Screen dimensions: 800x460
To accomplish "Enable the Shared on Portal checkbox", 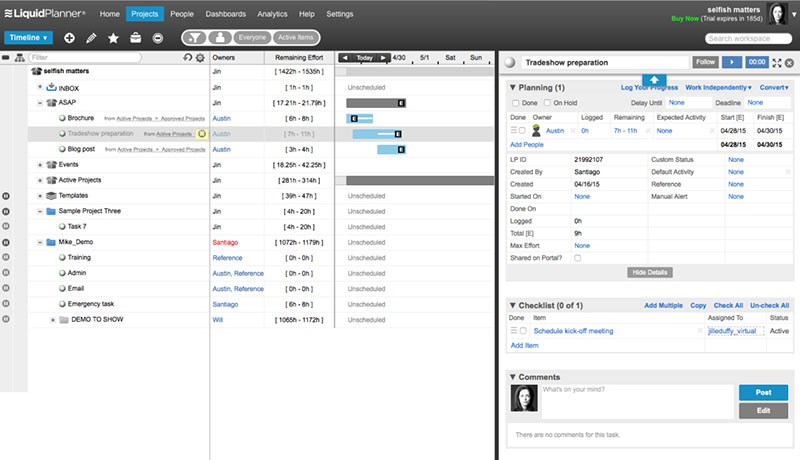I will (x=577, y=258).
